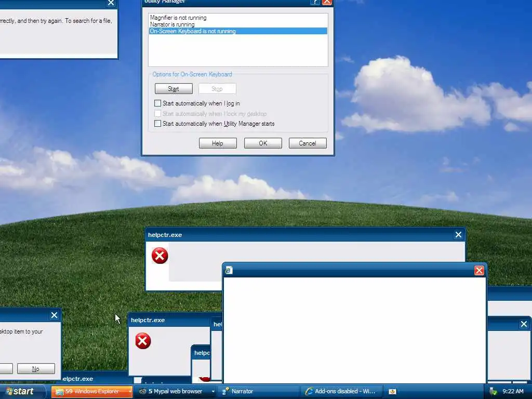Click the red error icon in the top helpctr.exe dialog
This screenshot has height=399, width=532.
159,256
